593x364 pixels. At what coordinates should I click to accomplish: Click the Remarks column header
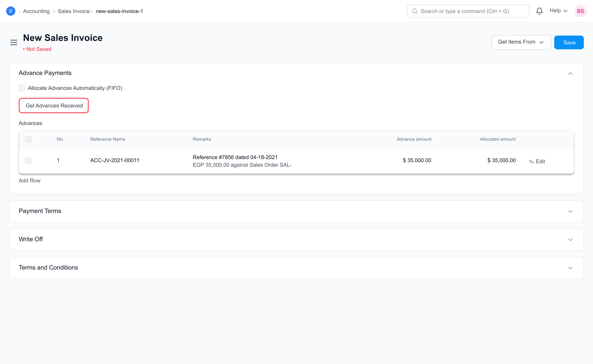(202, 139)
